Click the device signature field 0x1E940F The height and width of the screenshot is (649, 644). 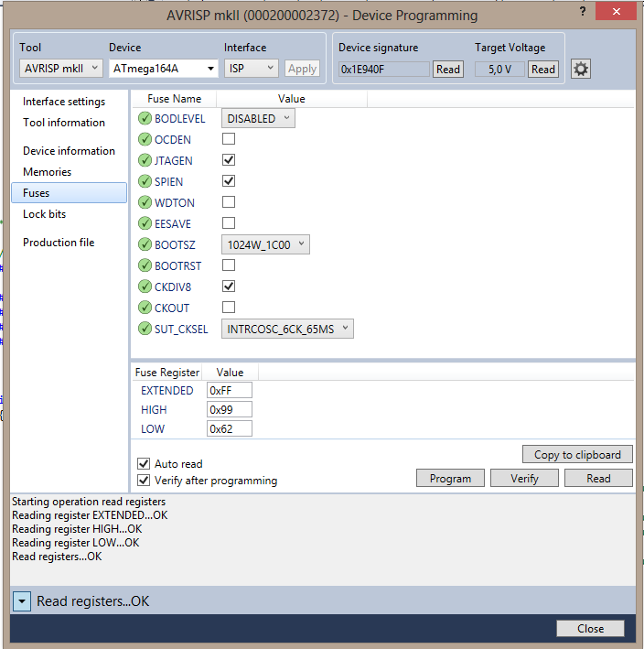(384, 70)
